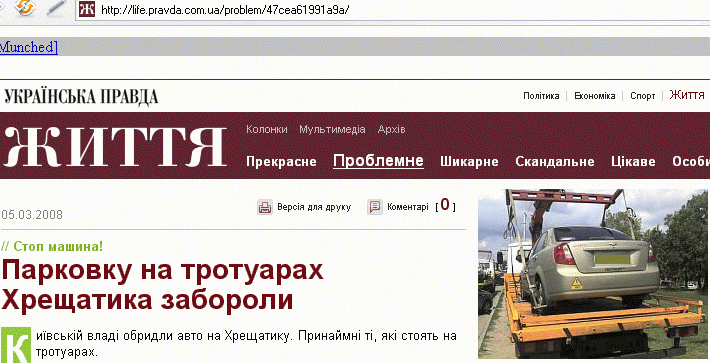710x363 pixels.
Task: Click the green drop-cap letter К
Action: [x=15, y=345]
